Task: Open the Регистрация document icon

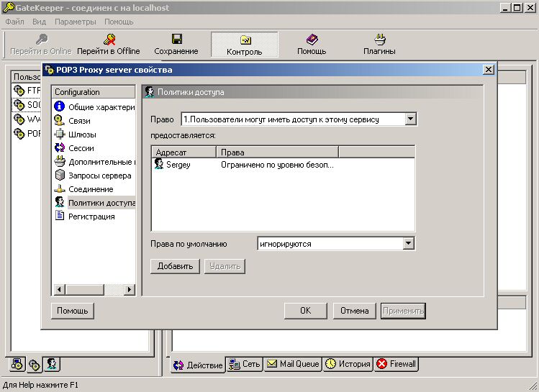Action: point(60,216)
